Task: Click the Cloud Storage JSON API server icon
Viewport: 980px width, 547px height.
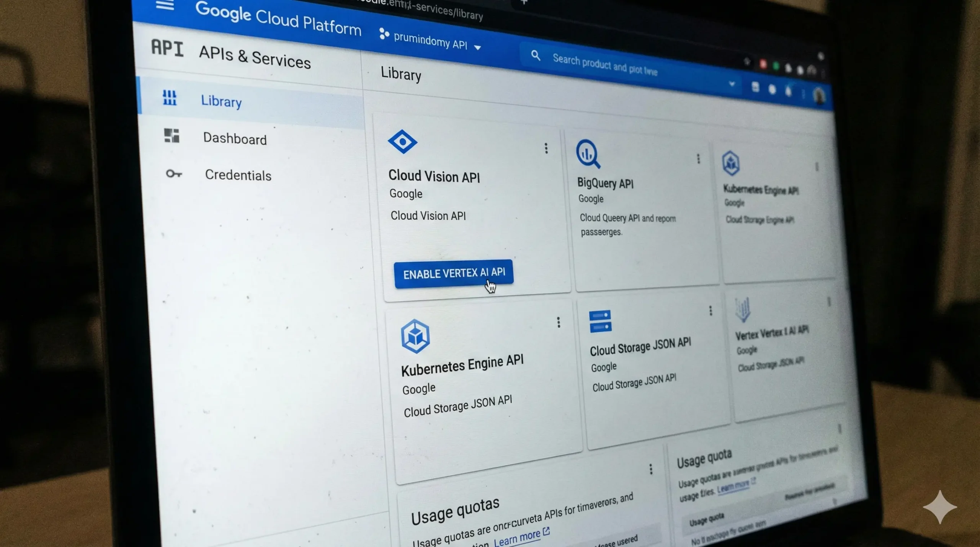Action: (x=601, y=322)
